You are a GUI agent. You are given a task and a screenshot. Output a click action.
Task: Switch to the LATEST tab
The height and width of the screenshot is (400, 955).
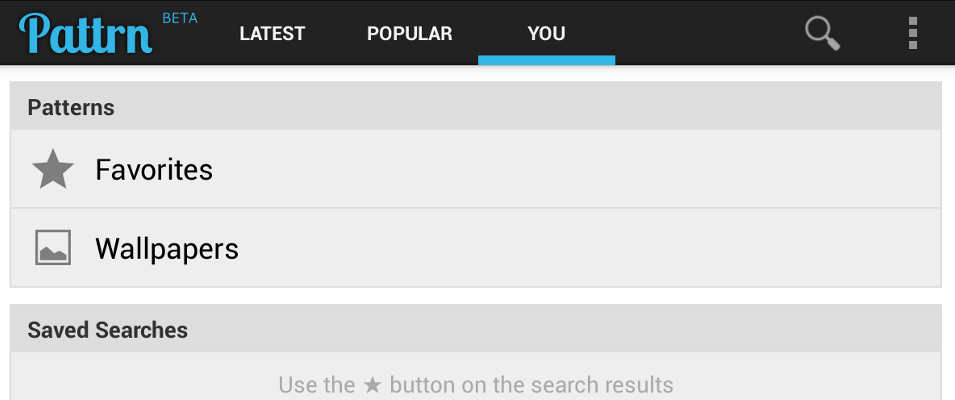[272, 33]
